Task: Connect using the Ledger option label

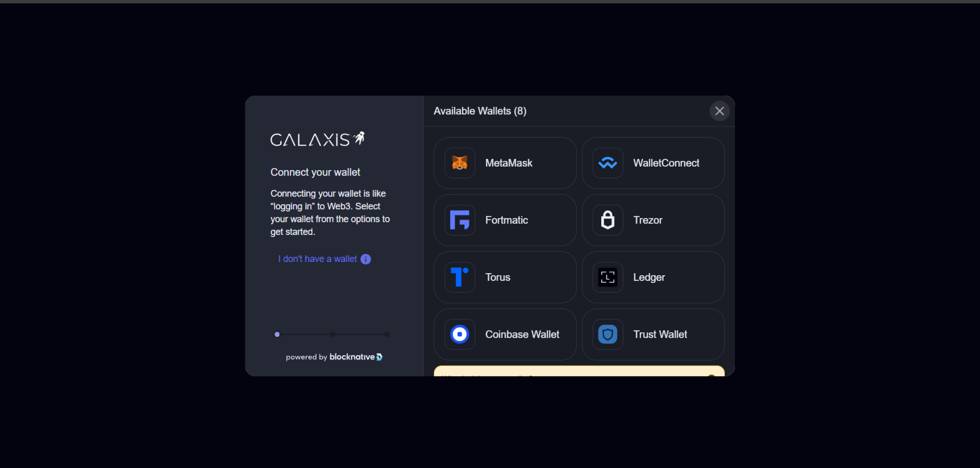Action: pos(649,277)
